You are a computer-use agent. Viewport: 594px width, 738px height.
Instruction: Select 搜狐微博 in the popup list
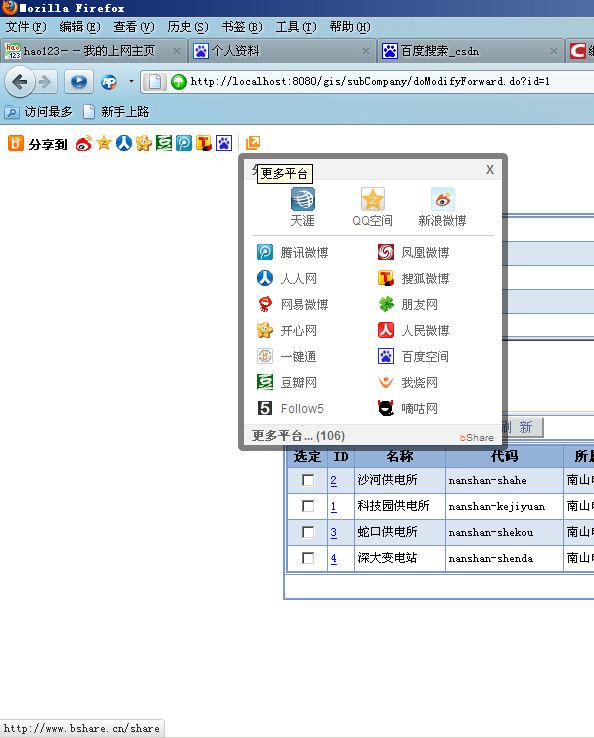coord(414,279)
